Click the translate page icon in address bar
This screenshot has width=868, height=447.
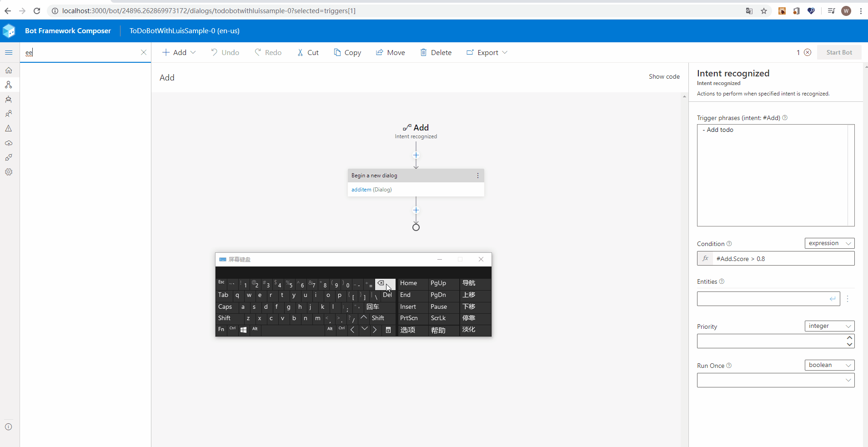point(749,11)
